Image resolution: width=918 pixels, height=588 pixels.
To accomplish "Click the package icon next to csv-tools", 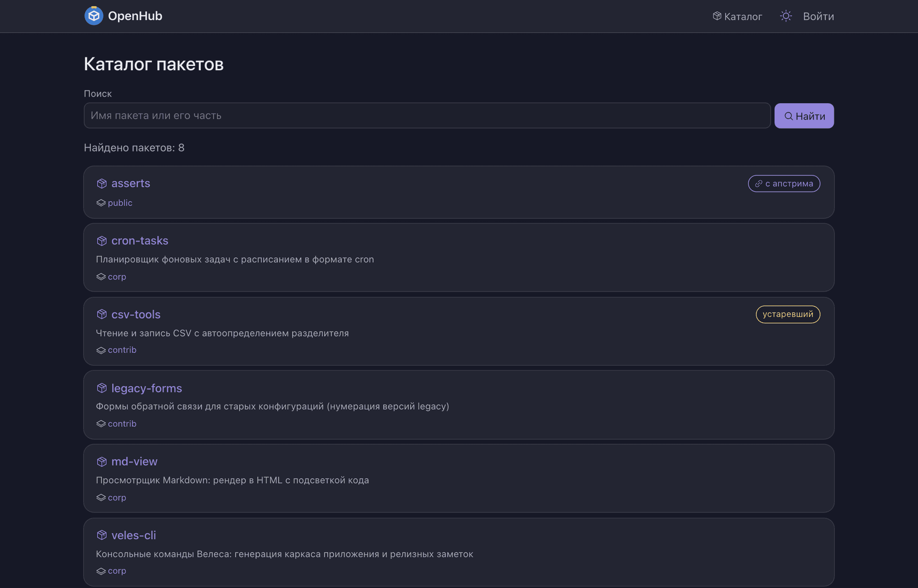I will point(101,314).
